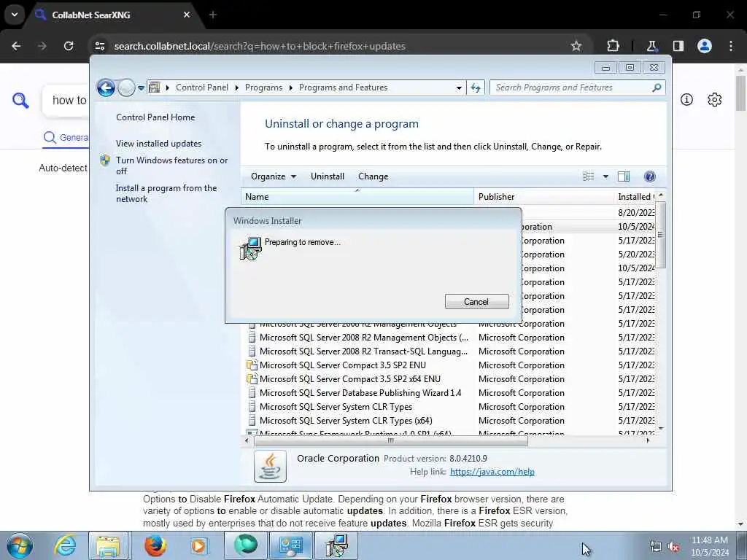Image resolution: width=747 pixels, height=560 pixels.
Task: Switch to Control Panel taskbar button
Action: point(291,545)
